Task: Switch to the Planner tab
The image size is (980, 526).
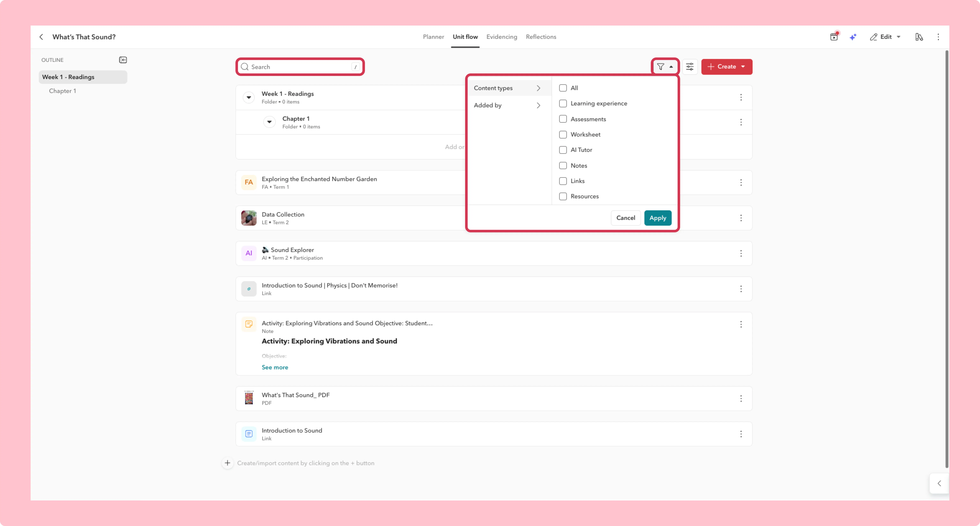Action: point(433,37)
